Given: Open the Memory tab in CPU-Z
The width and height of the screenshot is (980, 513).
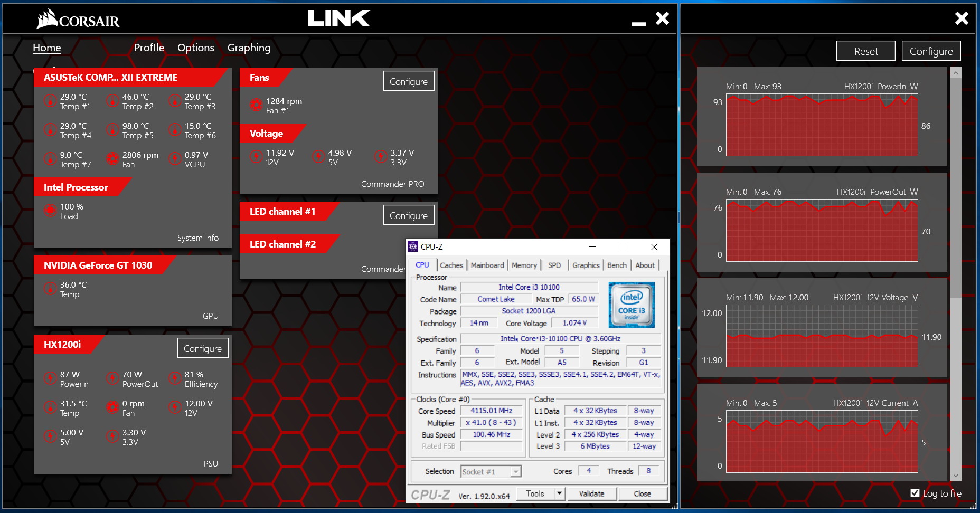Looking at the screenshot, I should (524, 265).
